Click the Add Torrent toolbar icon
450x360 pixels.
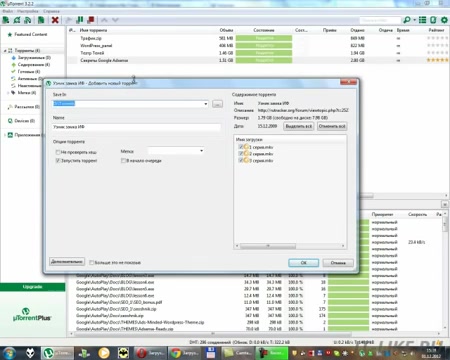[6, 20]
